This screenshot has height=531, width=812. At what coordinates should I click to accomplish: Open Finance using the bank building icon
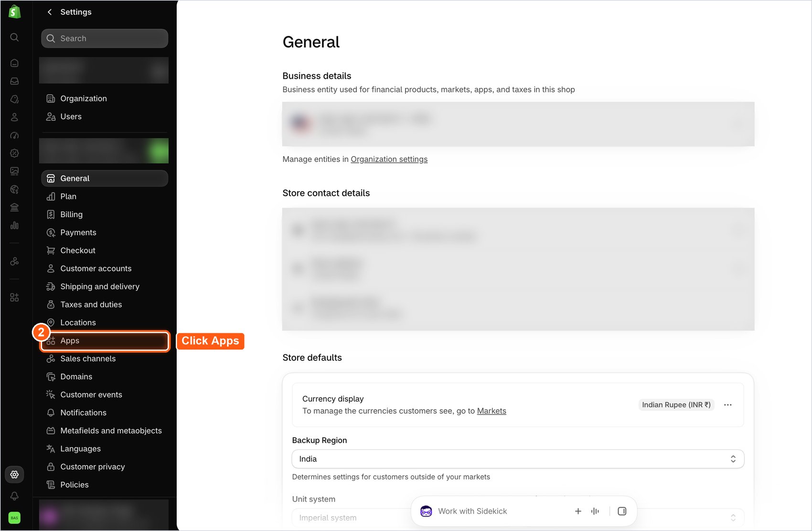[14, 207]
